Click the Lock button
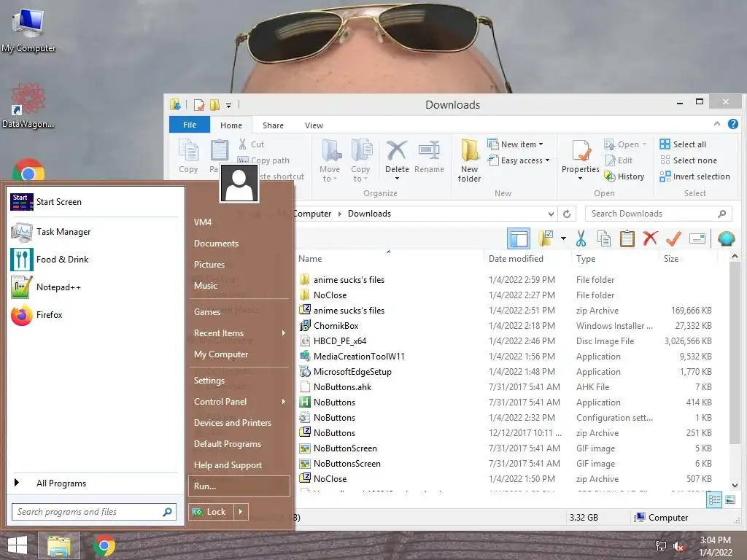 click(x=211, y=512)
